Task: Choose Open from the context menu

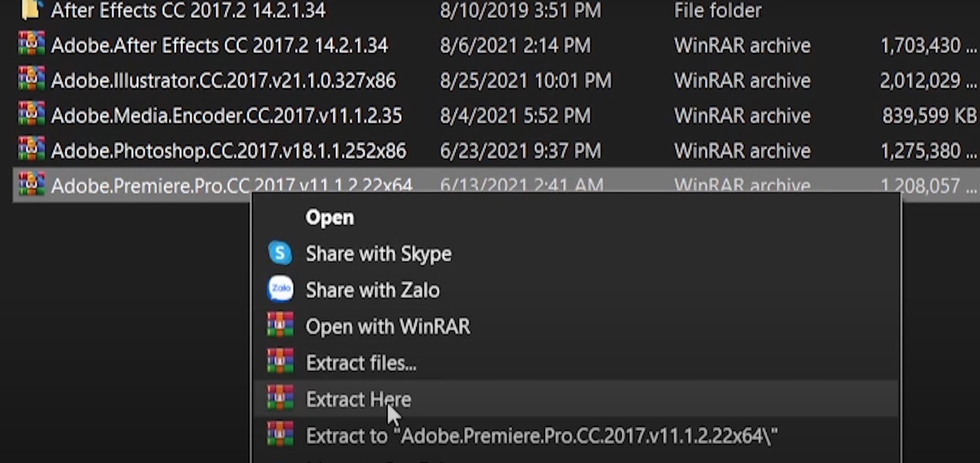Action: tap(329, 217)
